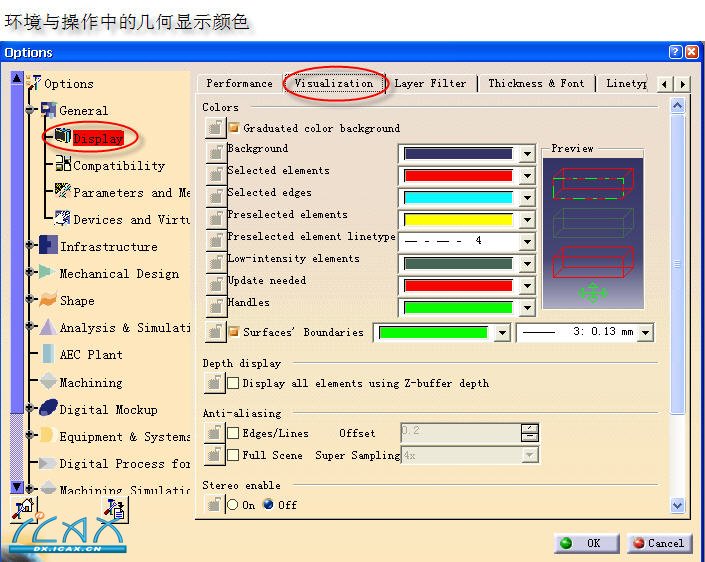Enable Edges/Lines anti-aliasing checkbox

tap(233, 433)
